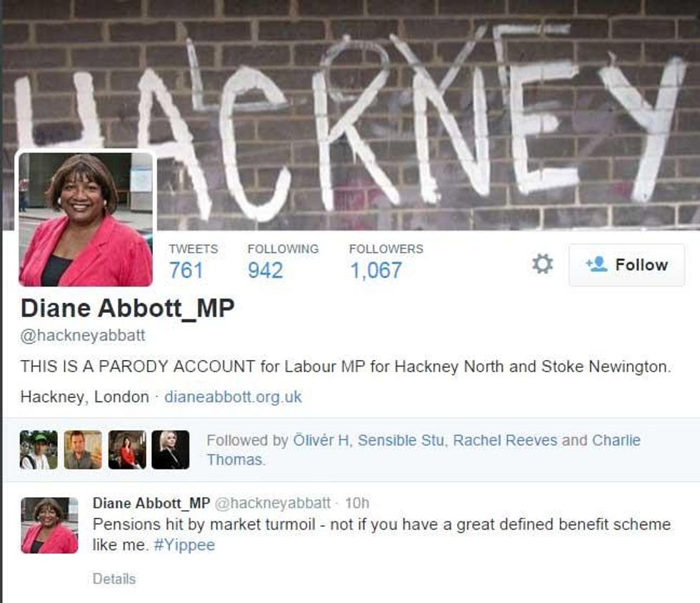Click the @hackneyabbatt handle under the name
The height and width of the screenshot is (603, 700).
(x=83, y=336)
